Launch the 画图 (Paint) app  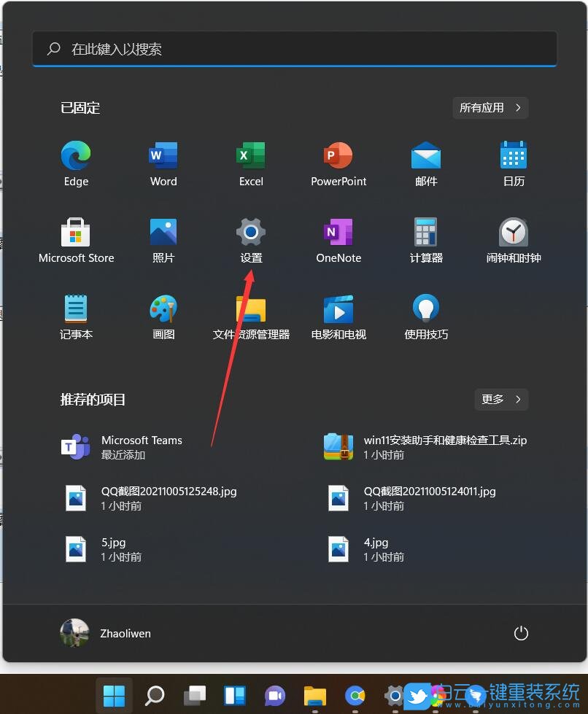(163, 309)
